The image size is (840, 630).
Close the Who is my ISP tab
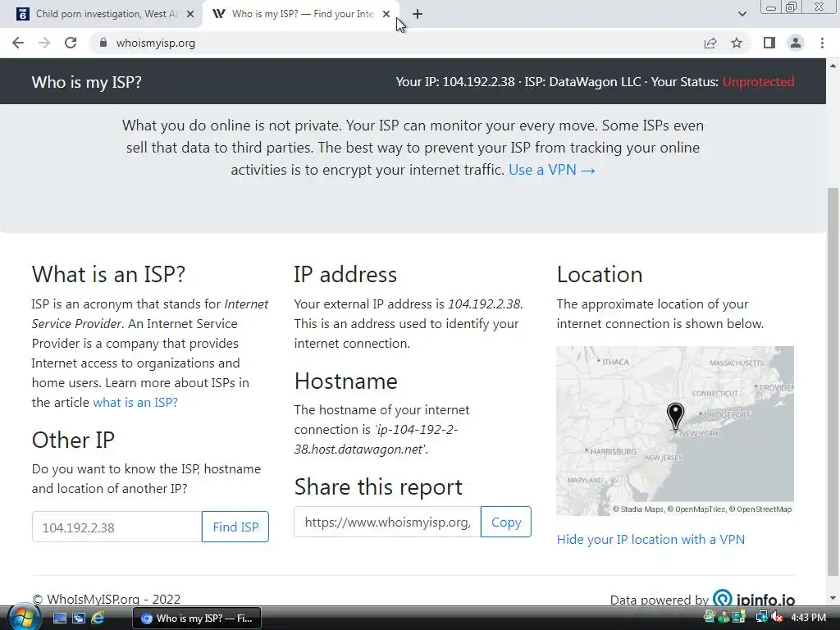tap(386, 14)
